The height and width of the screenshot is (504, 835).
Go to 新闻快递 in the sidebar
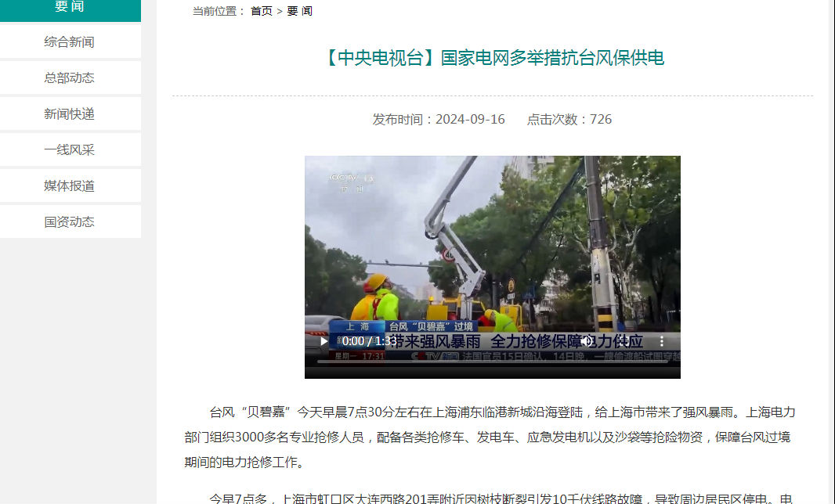(70, 114)
